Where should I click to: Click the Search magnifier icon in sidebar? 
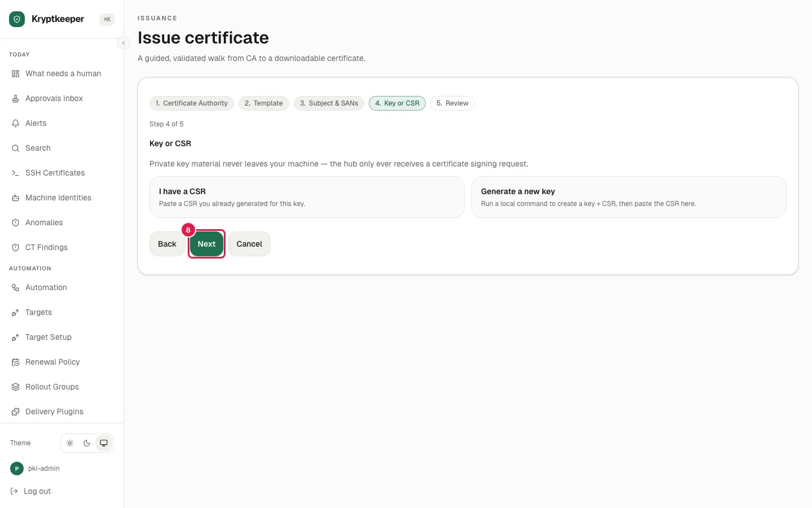coord(16,148)
